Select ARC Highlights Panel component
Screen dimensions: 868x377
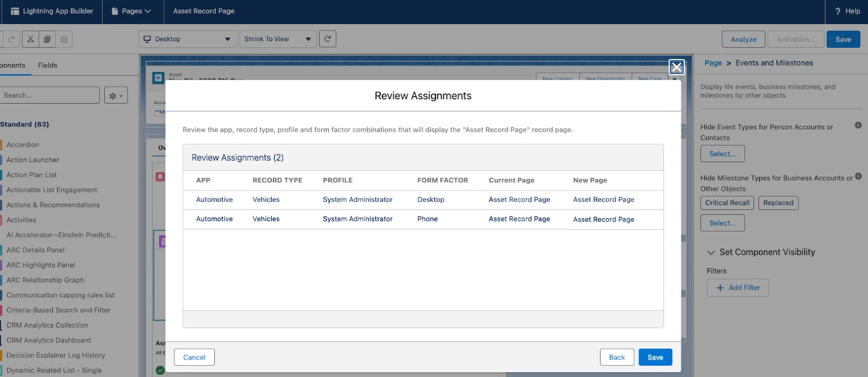[x=41, y=265]
